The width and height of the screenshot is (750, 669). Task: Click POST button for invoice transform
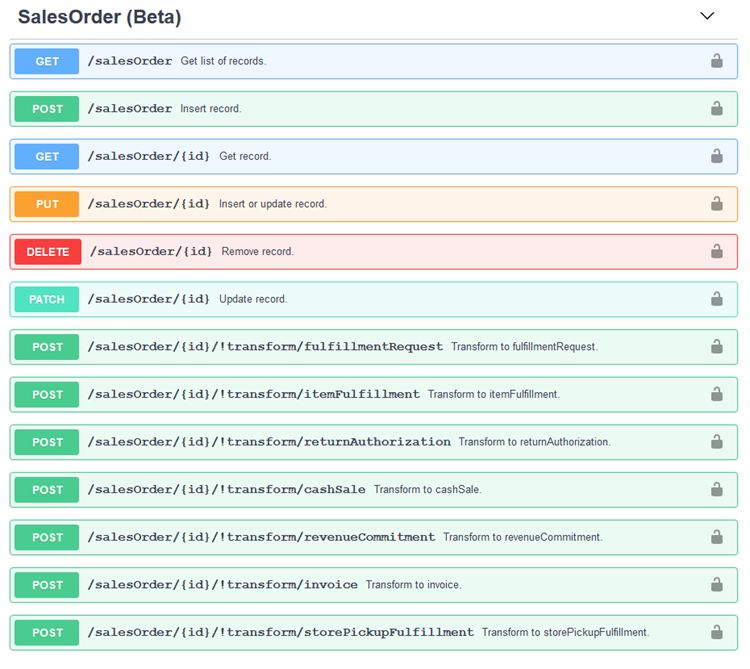(47, 585)
